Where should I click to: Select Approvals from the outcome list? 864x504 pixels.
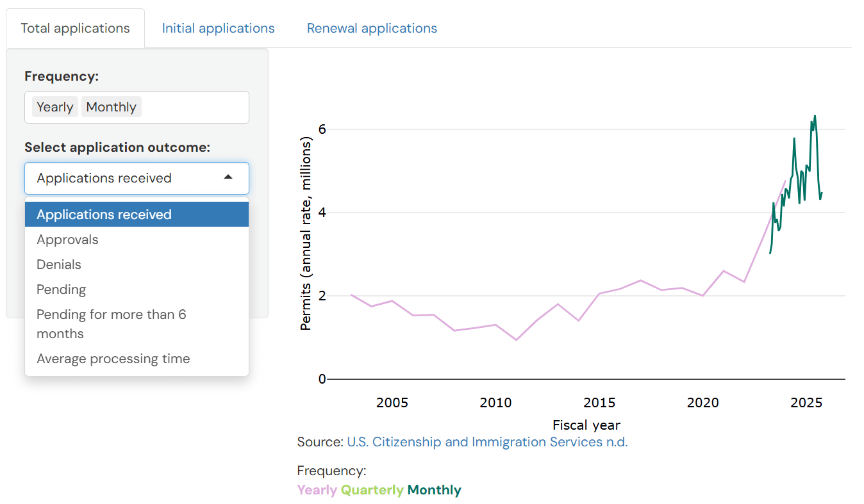67,239
